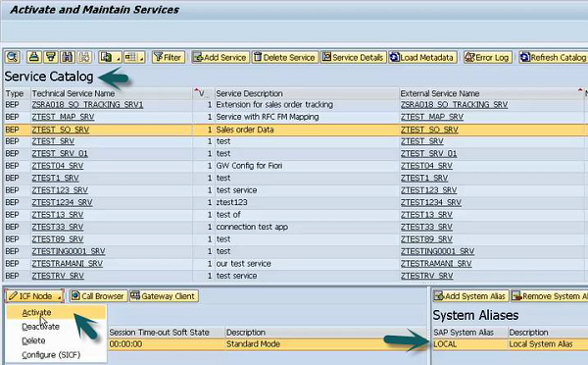Click the Sort Descending toolbar icon
The image size is (588, 365).
(51, 57)
